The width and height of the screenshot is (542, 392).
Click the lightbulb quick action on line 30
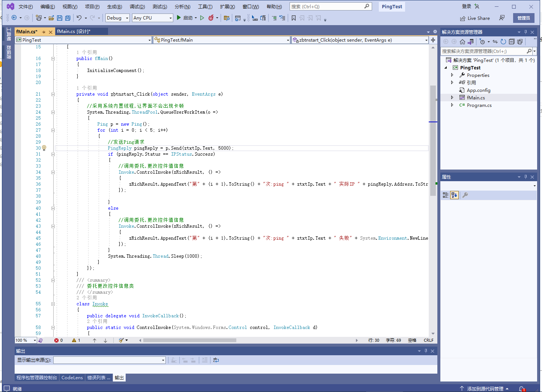point(44,148)
